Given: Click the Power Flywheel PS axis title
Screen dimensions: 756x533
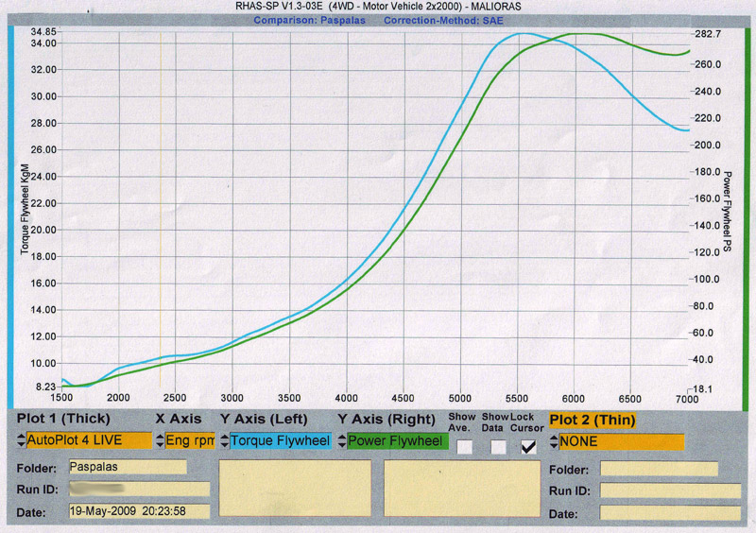Looking at the screenshot, I should tap(728, 212).
